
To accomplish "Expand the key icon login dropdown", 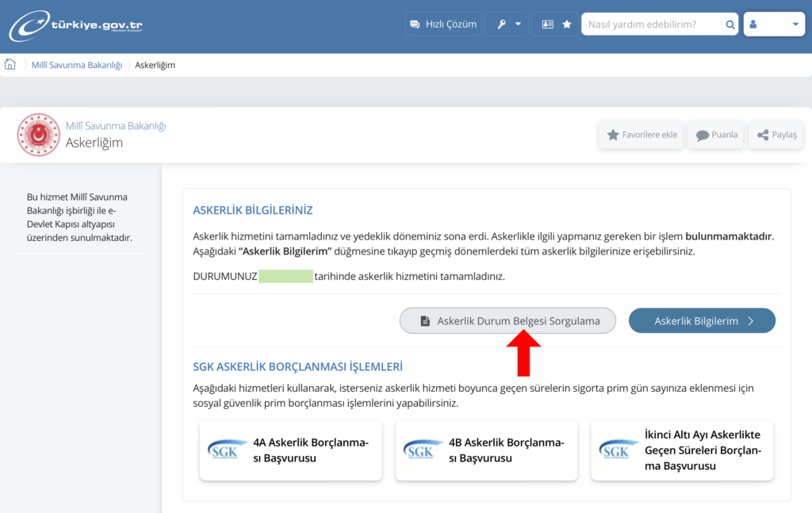I will pyautogui.click(x=507, y=25).
